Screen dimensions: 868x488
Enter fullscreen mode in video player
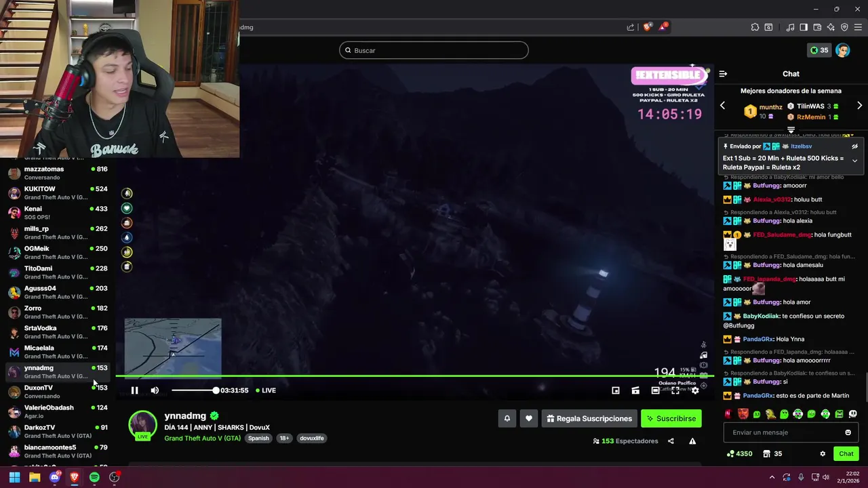[x=675, y=390]
